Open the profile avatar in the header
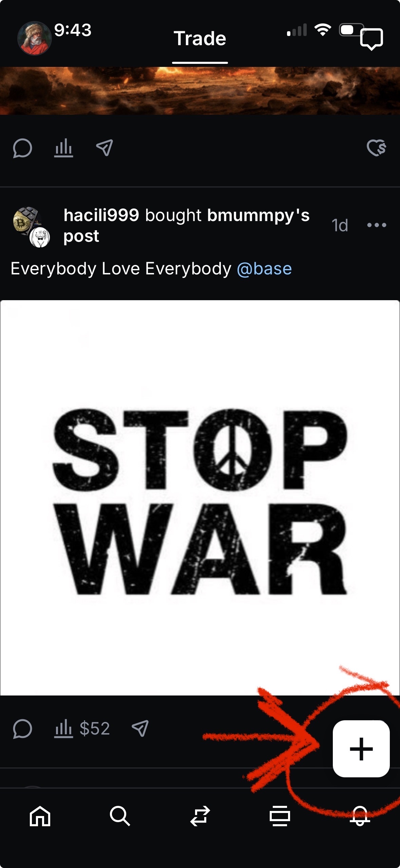Image resolution: width=400 pixels, height=868 pixels. (x=34, y=38)
